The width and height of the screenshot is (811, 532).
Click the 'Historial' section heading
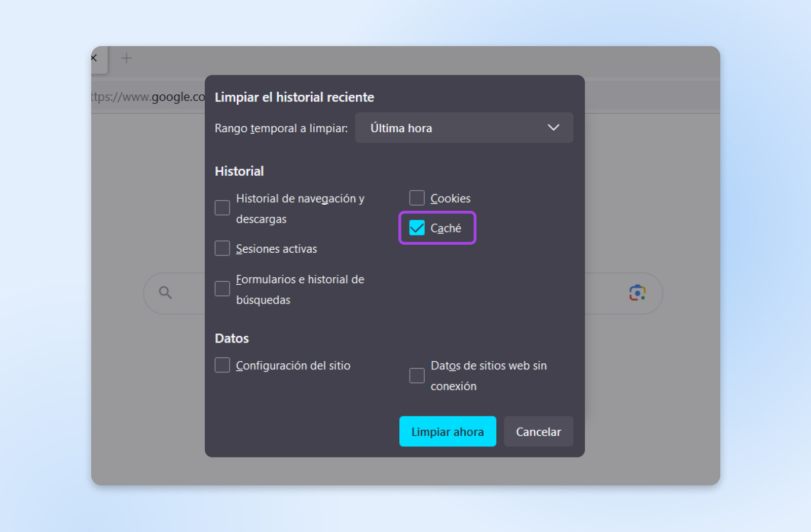(x=239, y=171)
